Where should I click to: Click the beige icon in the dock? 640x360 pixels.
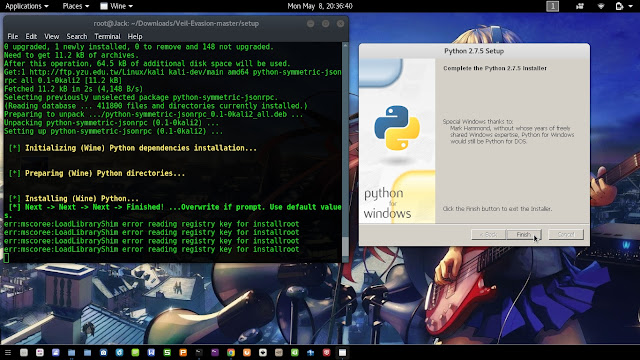[x=278, y=352]
